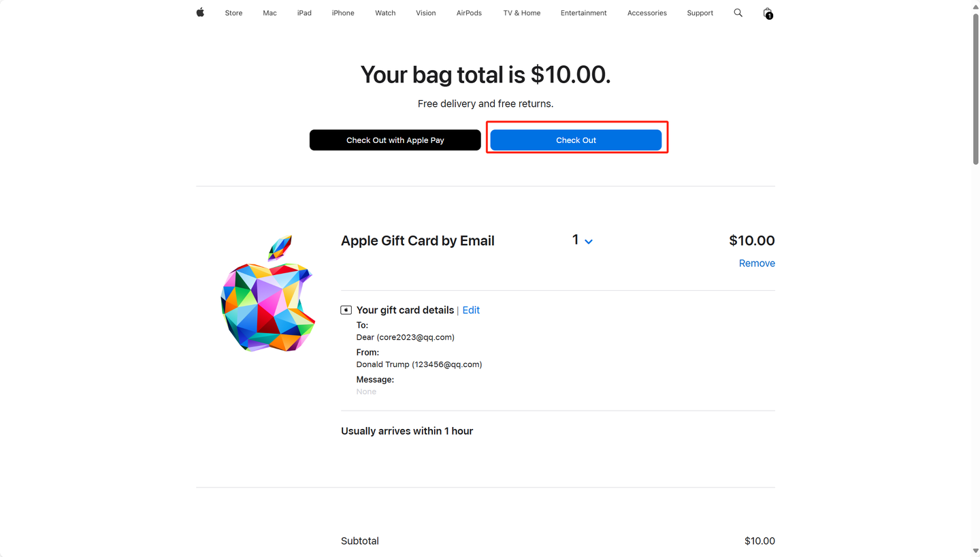Open the Store menu
This screenshot has width=980, height=557.
pyautogui.click(x=233, y=13)
